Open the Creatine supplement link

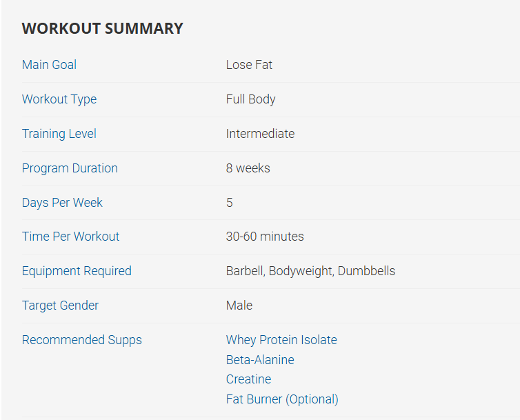(x=248, y=379)
